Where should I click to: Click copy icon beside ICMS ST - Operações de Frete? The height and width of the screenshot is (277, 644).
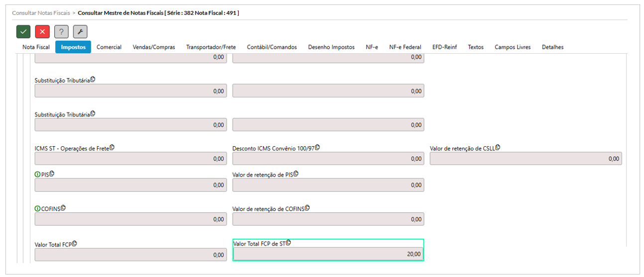point(112,147)
